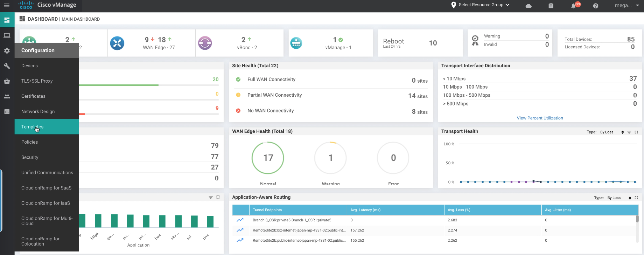
Task: Open the Select Resource Group dropdown
Action: (484, 5)
